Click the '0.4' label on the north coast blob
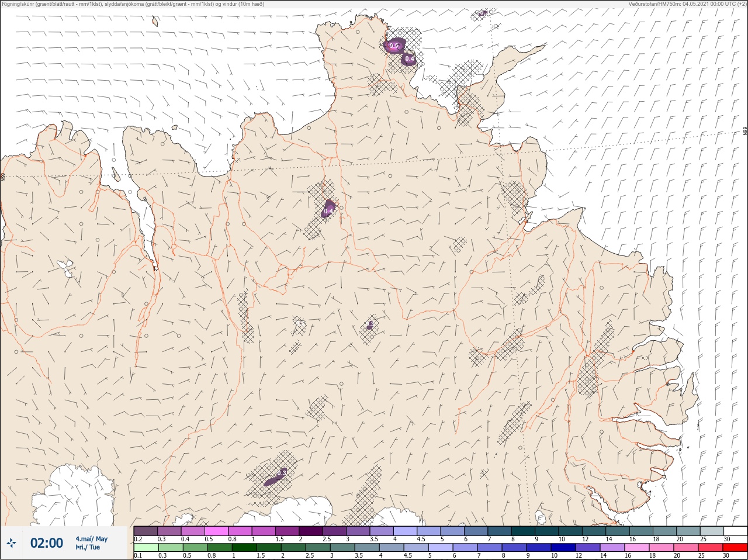 coord(410,59)
